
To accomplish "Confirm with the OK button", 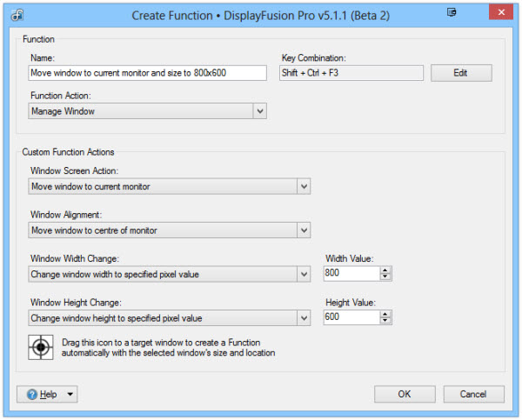I will click(405, 394).
